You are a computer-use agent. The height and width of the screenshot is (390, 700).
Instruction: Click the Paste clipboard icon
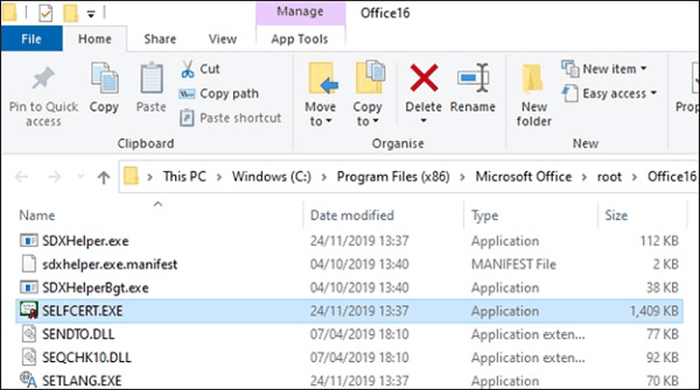[x=151, y=78]
